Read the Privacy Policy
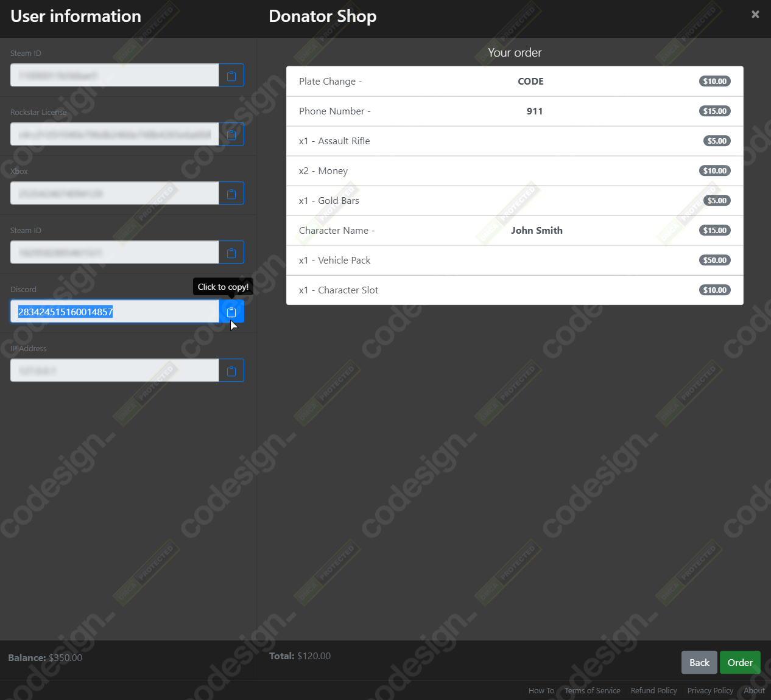The image size is (771, 700). [x=710, y=690]
